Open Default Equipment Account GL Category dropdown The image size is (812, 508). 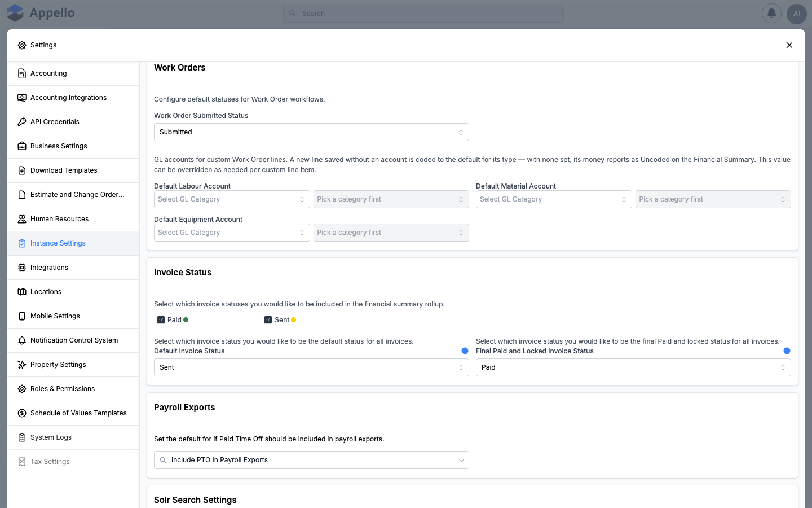click(232, 233)
